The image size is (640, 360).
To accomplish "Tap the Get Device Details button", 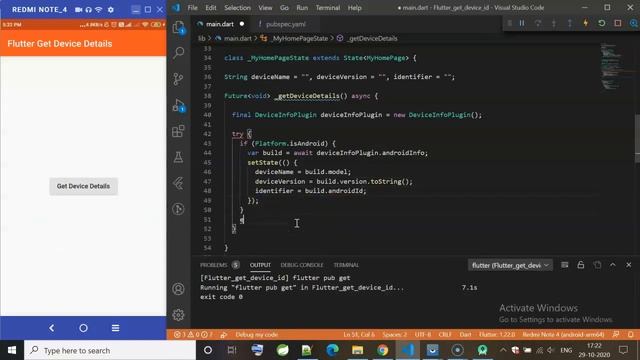I will point(83,186).
